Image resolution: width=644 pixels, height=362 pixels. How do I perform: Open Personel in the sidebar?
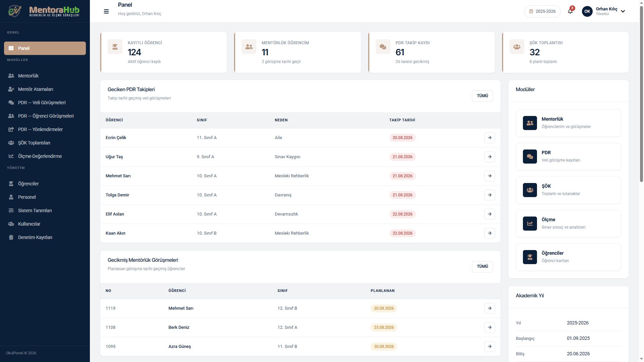pyautogui.click(x=45, y=197)
